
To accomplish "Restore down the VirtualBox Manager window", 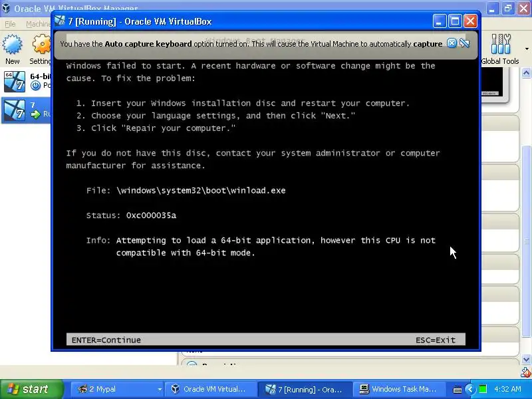I will (x=508, y=8).
